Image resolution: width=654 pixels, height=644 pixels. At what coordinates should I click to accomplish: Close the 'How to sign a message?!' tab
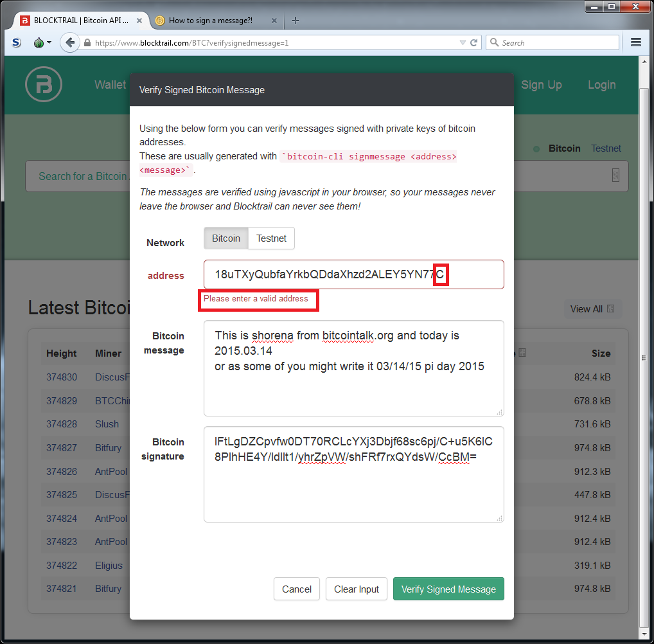pyautogui.click(x=274, y=21)
